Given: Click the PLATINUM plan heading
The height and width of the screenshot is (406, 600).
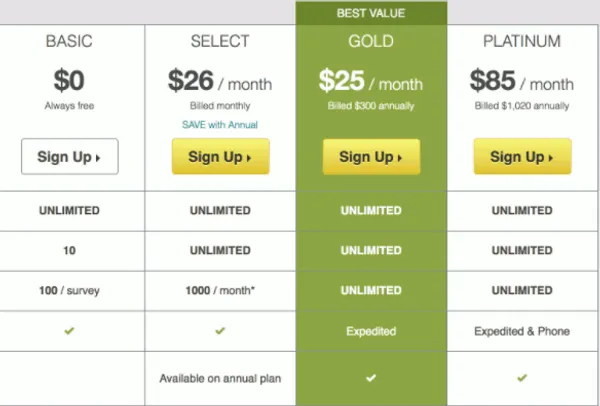Looking at the screenshot, I should pos(522,41).
